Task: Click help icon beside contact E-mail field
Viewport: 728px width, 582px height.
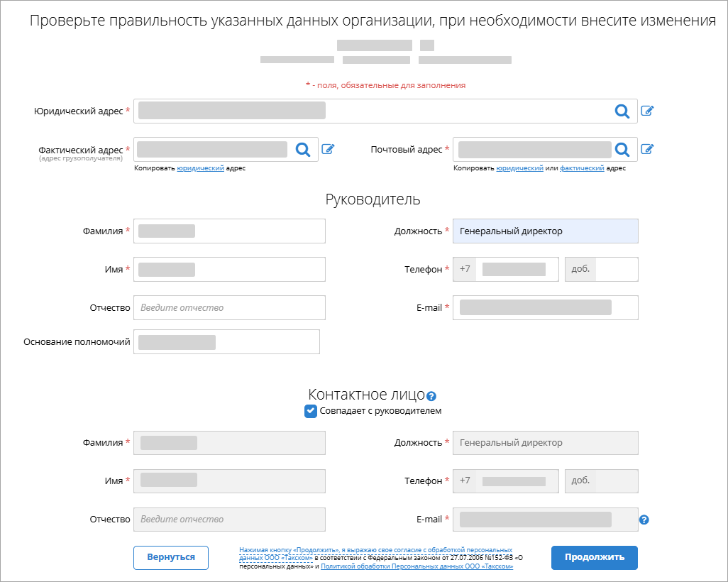Action: point(644,520)
